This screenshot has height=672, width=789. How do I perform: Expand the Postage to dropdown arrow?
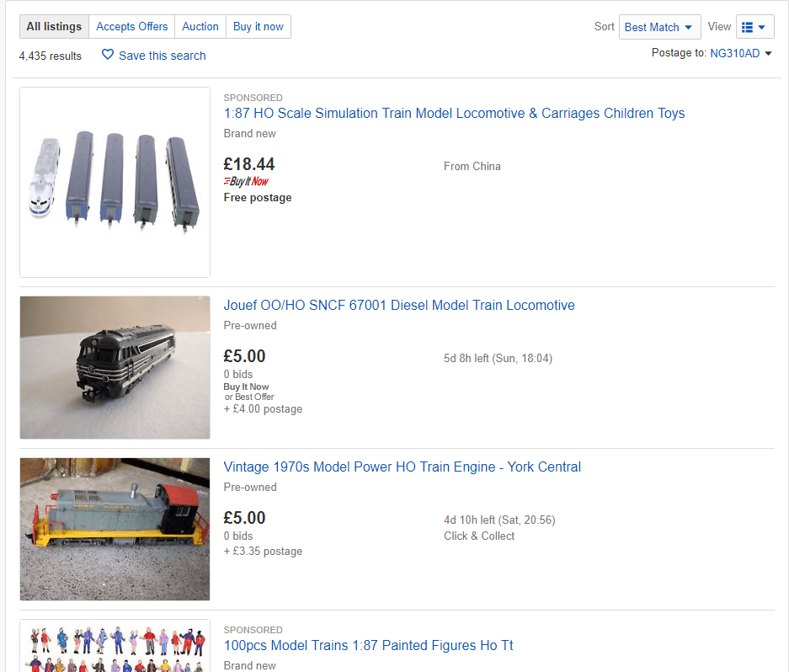(x=768, y=54)
